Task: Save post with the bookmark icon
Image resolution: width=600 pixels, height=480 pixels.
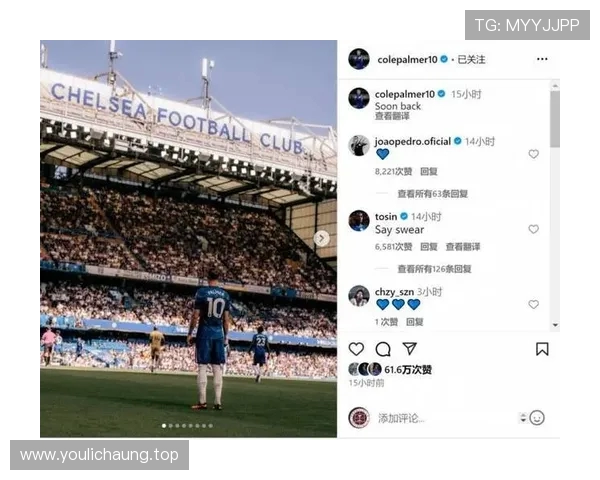Action: [x=542, y=349]
